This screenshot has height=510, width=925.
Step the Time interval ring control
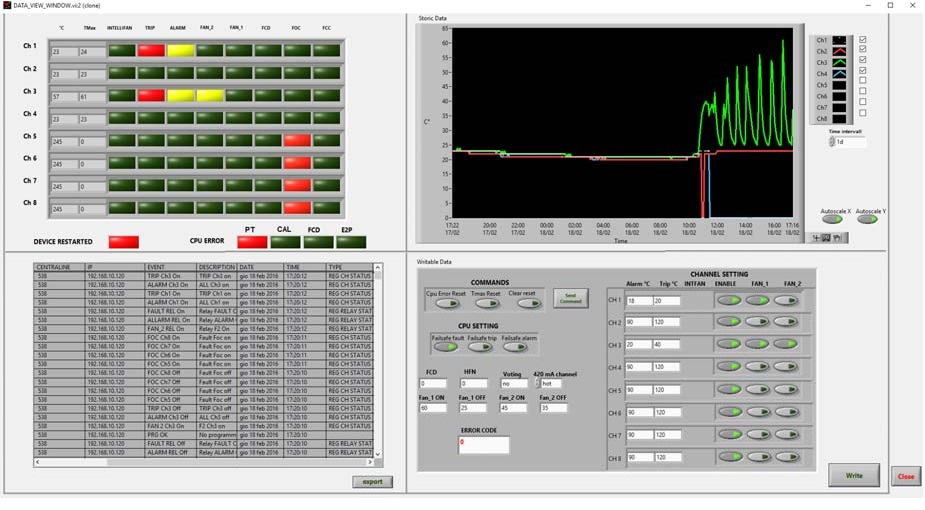click(x=832, y=142)
